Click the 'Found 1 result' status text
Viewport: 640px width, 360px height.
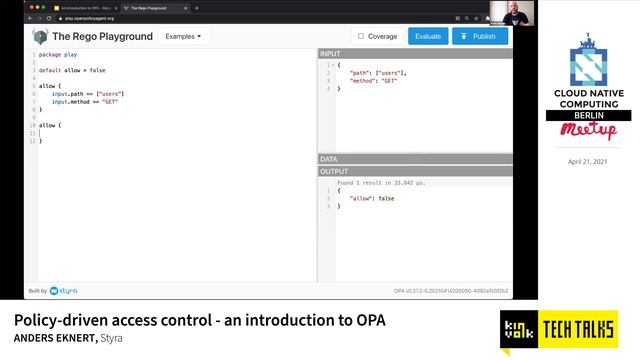tap(381, 182)
